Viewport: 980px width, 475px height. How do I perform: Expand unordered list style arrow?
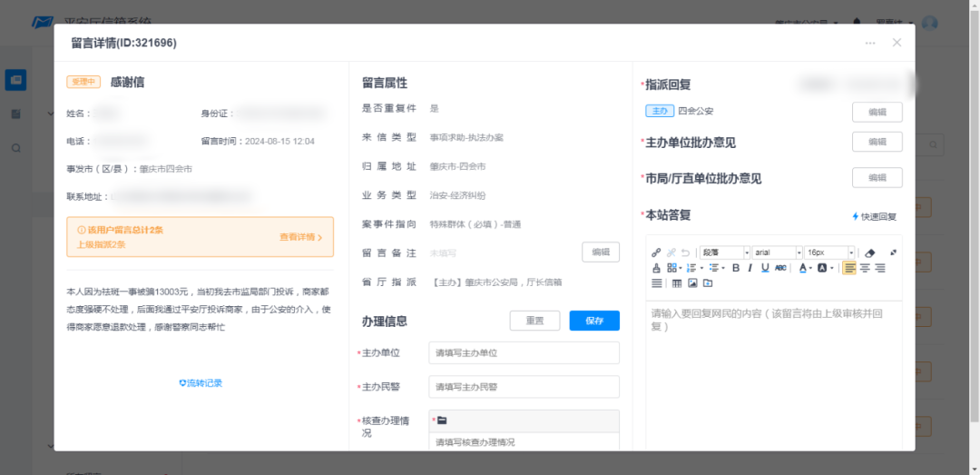pos(723,268)
